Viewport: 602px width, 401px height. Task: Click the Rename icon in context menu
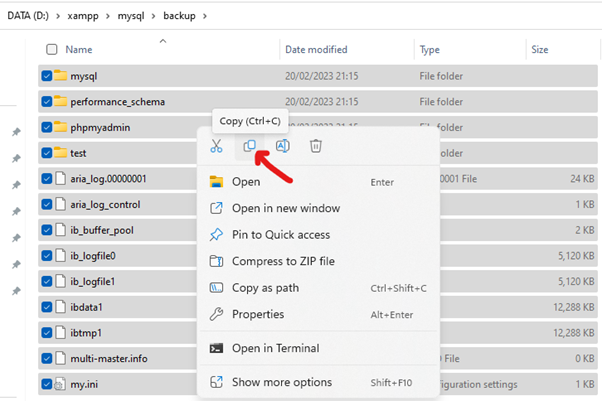[282, 146]
